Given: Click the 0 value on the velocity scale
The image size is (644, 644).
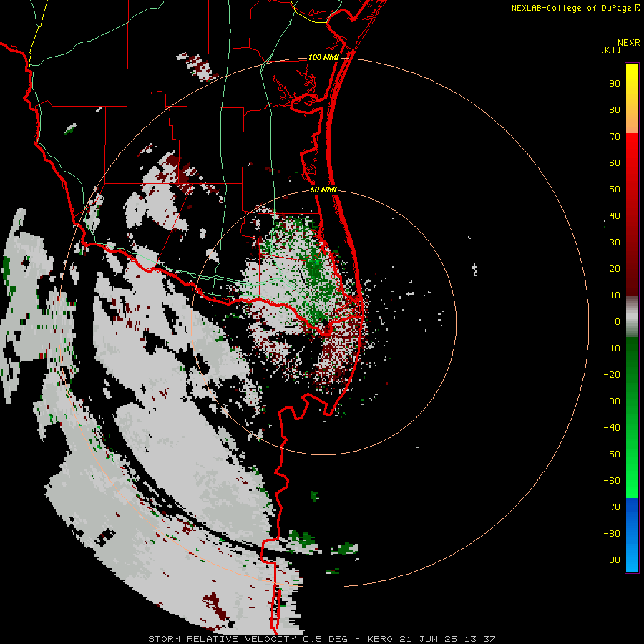Looking at the screenshot, I should click(x=618, y=322).
